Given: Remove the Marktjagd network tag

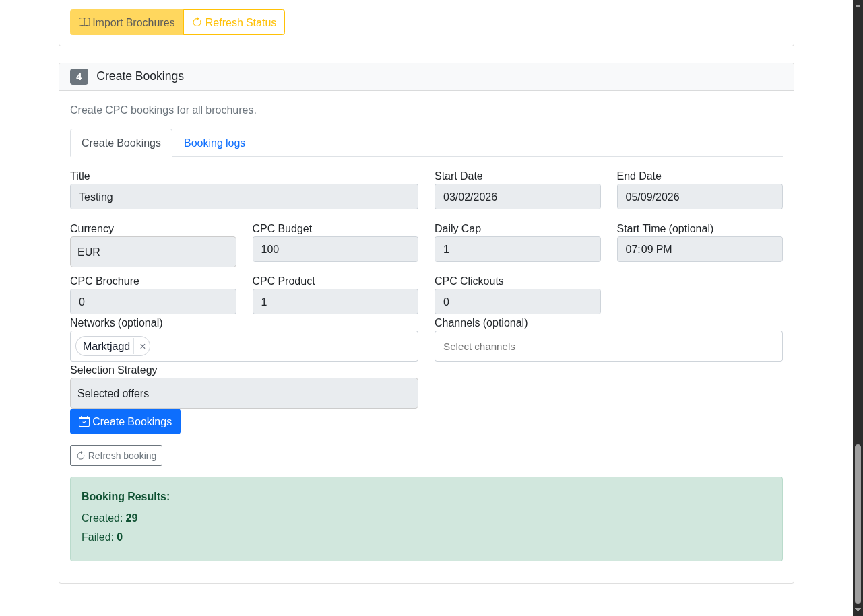Looking at the screenshot, I should pyautogui.click(x=142, y=346).
